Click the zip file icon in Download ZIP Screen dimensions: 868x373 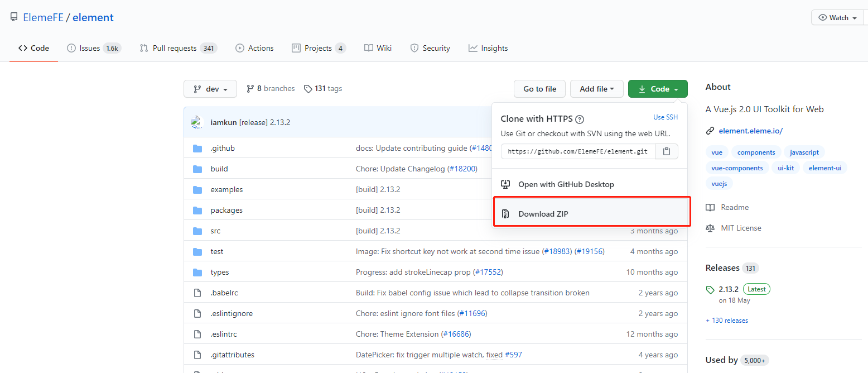pyautogui.click(x=505, y=214)
